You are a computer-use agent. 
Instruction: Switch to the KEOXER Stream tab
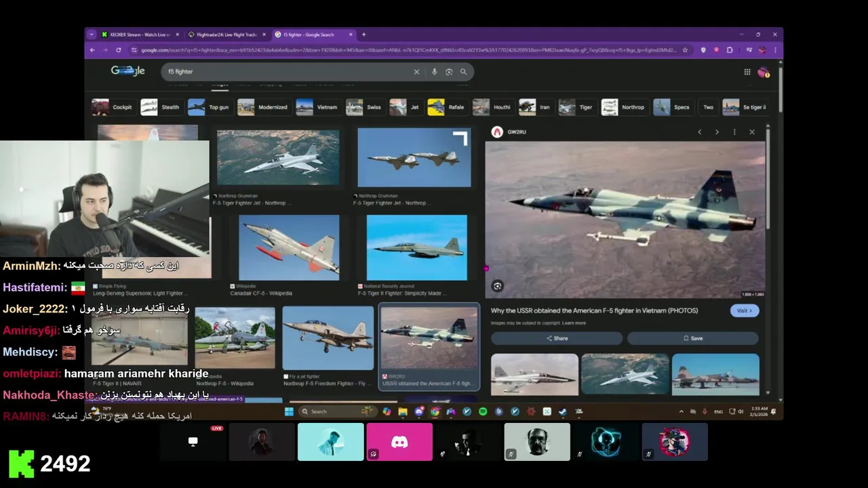[139, 35]
